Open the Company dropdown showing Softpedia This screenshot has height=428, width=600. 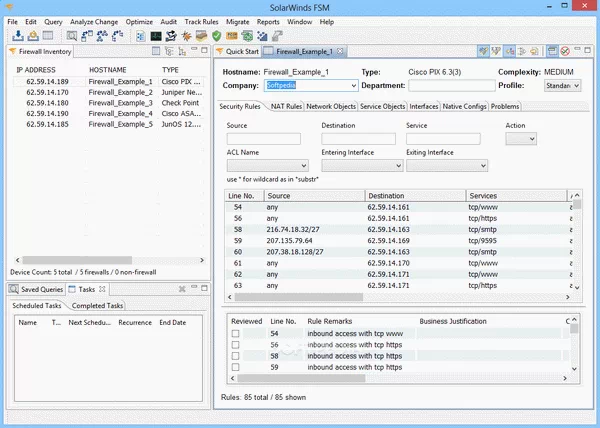click(x=354, y=86)
